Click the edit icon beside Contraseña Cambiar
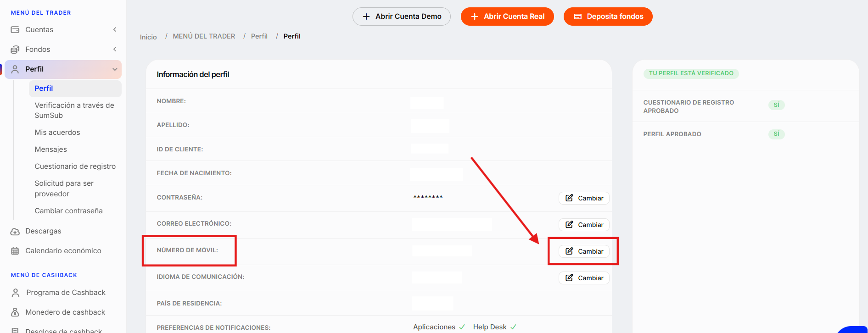 click(569, 198)
